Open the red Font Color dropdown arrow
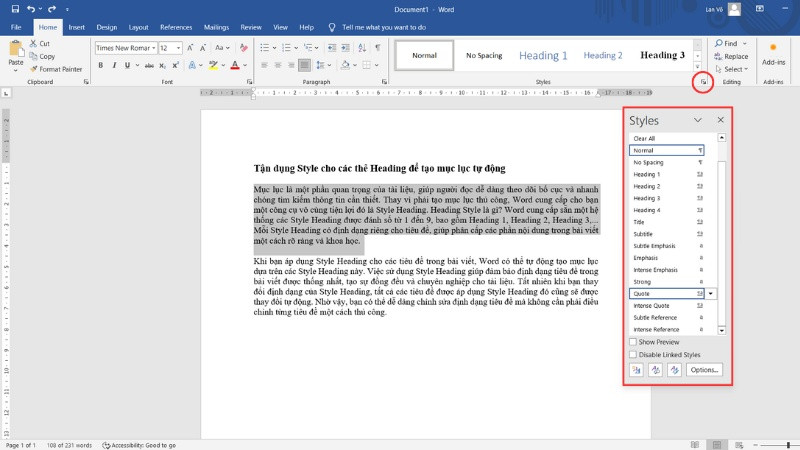The image size is (800, 450). pyautogui.click(x=246, y=66)
